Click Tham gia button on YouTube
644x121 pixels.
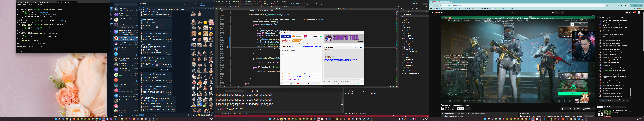[461, 109]
